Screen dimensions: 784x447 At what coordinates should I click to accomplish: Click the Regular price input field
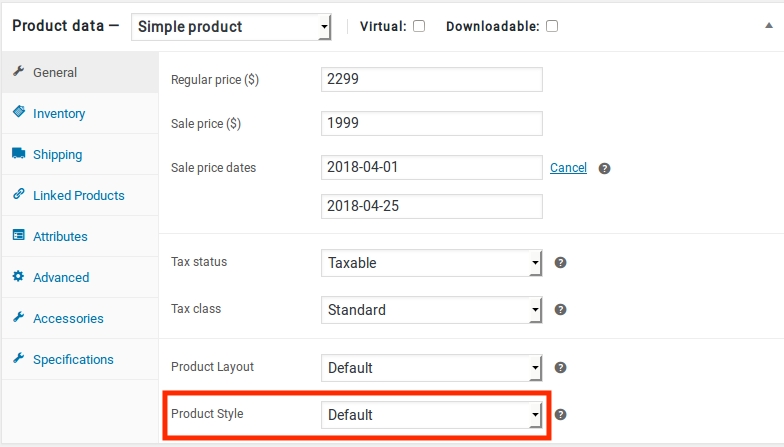coord(431,80)
